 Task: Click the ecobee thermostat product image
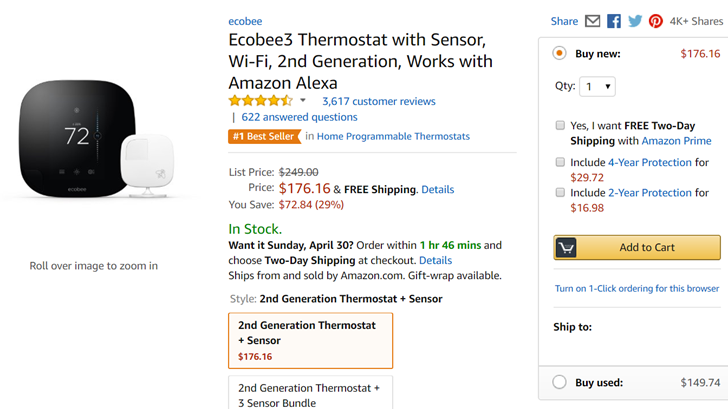pos(97,139)
